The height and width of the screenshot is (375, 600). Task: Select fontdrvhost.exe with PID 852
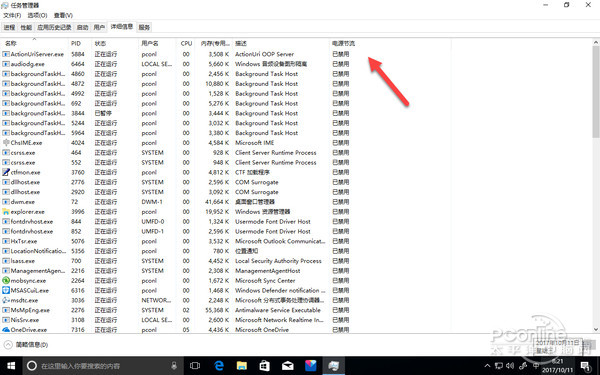point(226,232)
